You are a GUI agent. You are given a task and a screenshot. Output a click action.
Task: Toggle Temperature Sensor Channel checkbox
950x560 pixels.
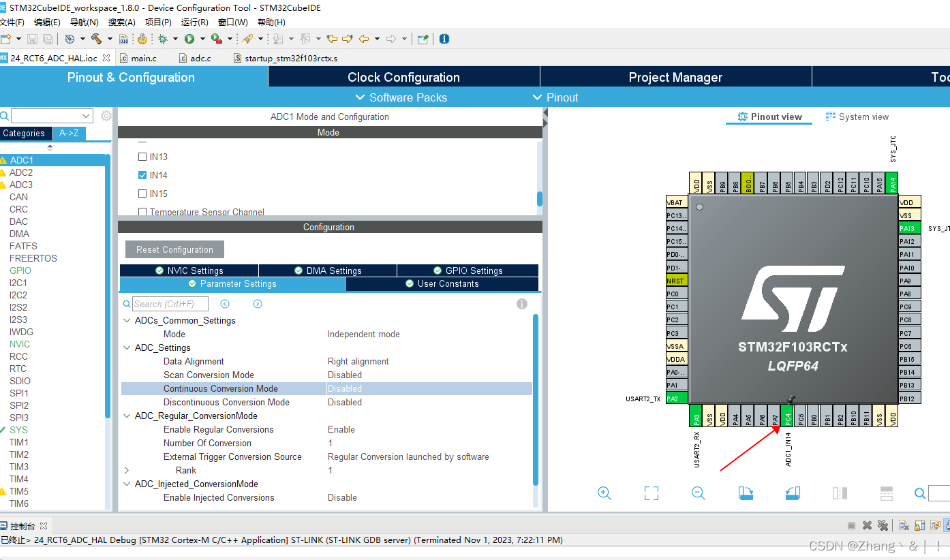pyautogui.click(x=142, y=212)
